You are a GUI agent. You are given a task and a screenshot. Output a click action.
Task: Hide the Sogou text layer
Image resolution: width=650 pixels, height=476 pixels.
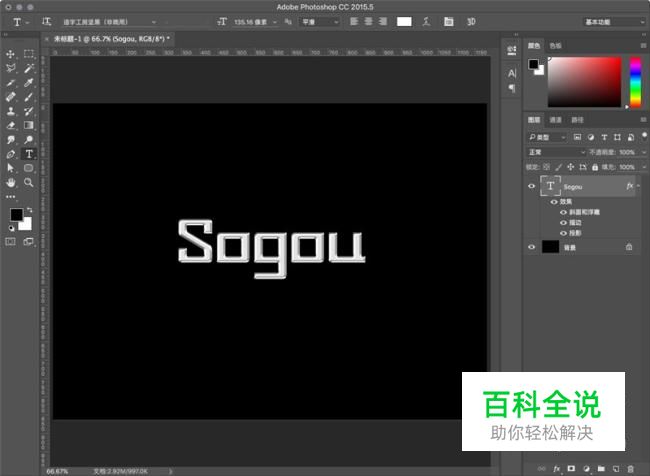click(531, 186)
